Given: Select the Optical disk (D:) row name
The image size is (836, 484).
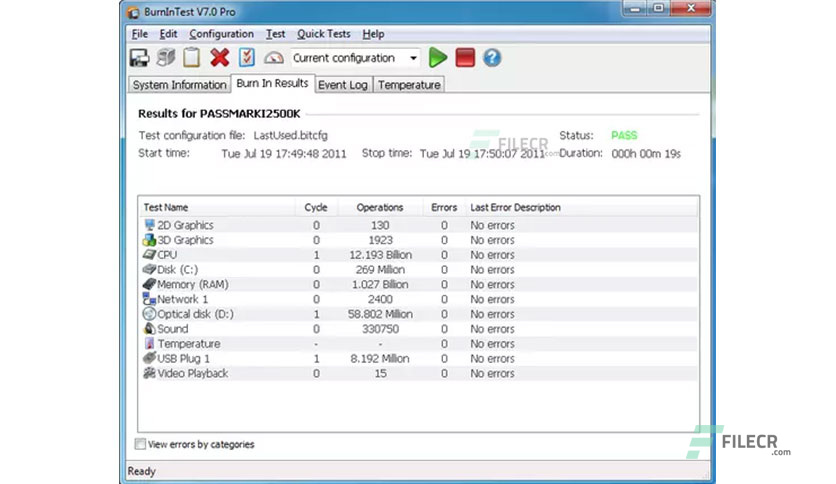Looking at the screenshot, I should [195, 314].
